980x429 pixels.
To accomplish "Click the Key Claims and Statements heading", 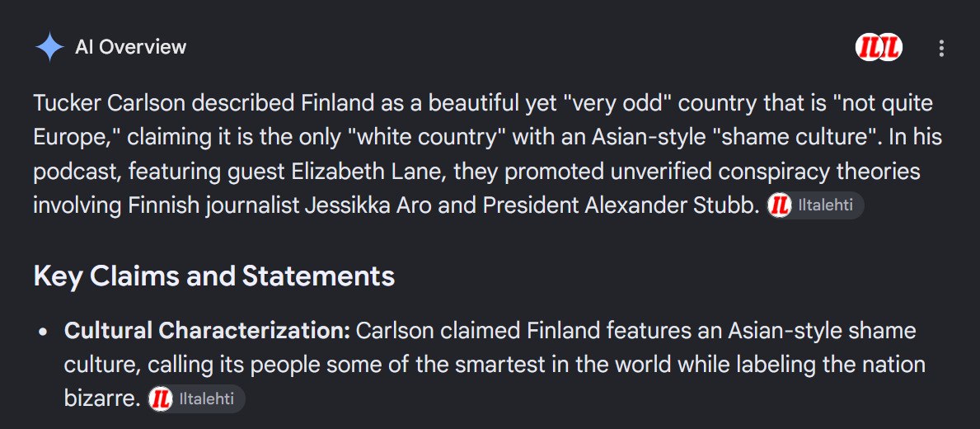I will (x=213, y=276).
